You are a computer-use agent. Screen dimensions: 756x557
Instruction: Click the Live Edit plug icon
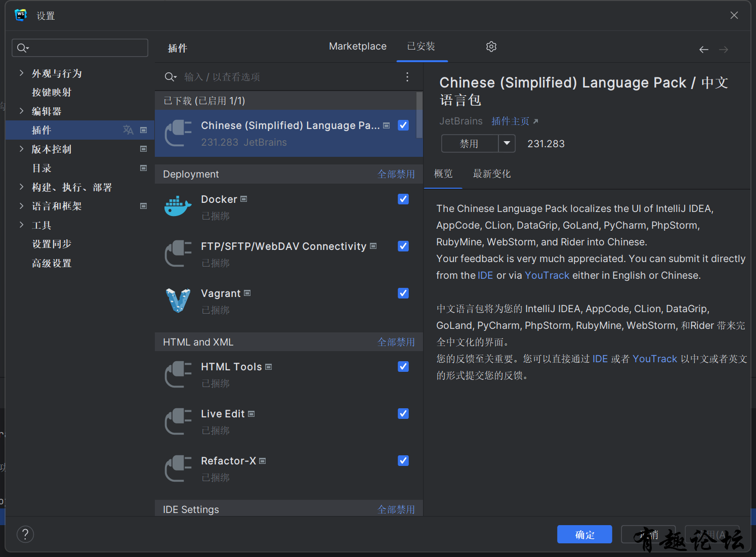coord(179,421)
